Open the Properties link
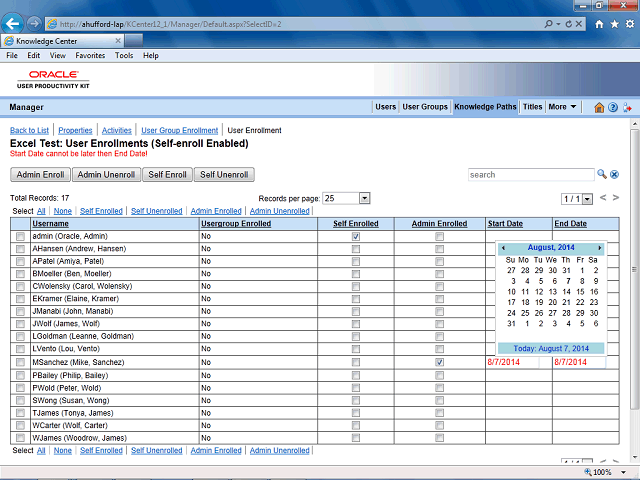 coord(75,130)
